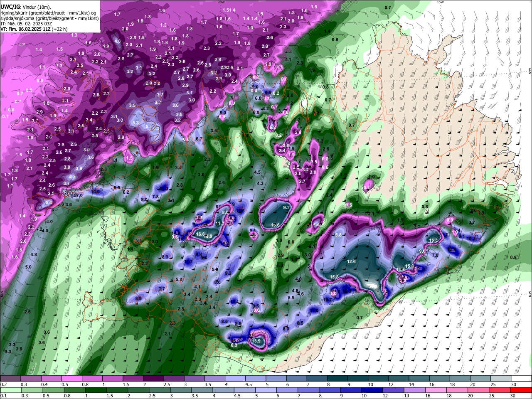Image resolution: width=532 pixels, height=399 pixels.
Task: Click the "15W" longitude label at the top edge
Action: click(x=440, y=2)
